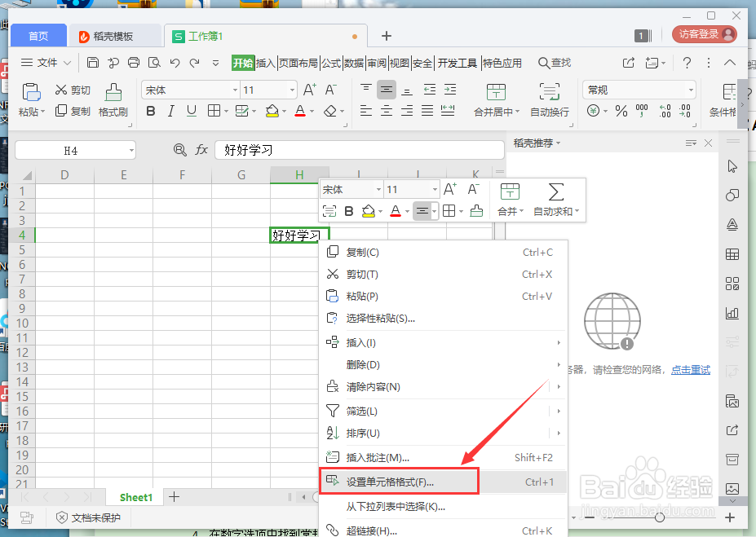Click the Print icon in quick access toolbar
This screenshot has height=537, width=756.
click(x=134, y=63)
